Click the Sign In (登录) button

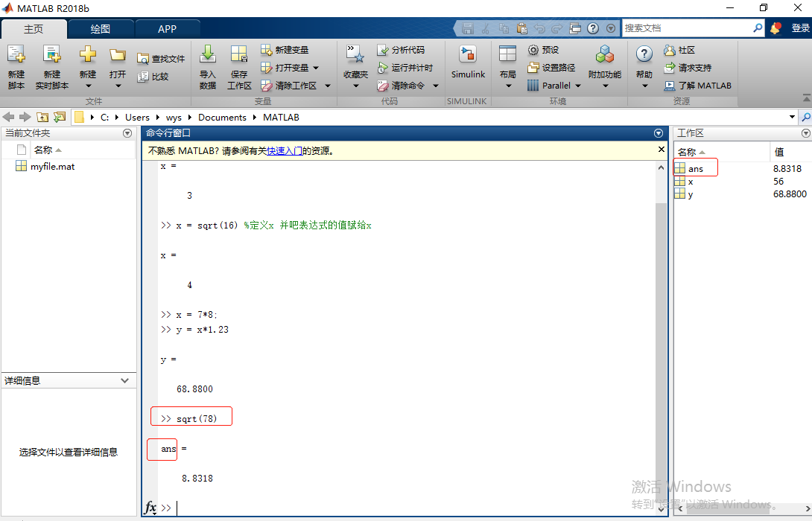pyautogui.click(x=800, y=28)
